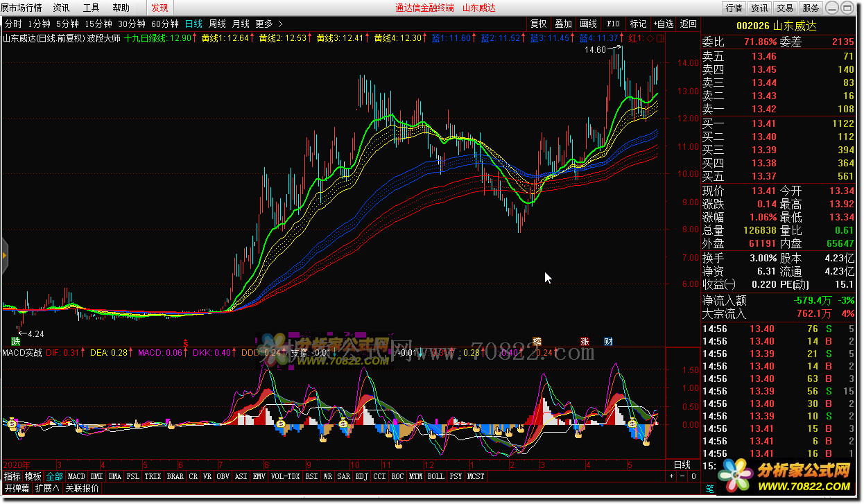
Task: Switch to the 60分钟 period
Action: pyautogui.click(x=165, y=23)
